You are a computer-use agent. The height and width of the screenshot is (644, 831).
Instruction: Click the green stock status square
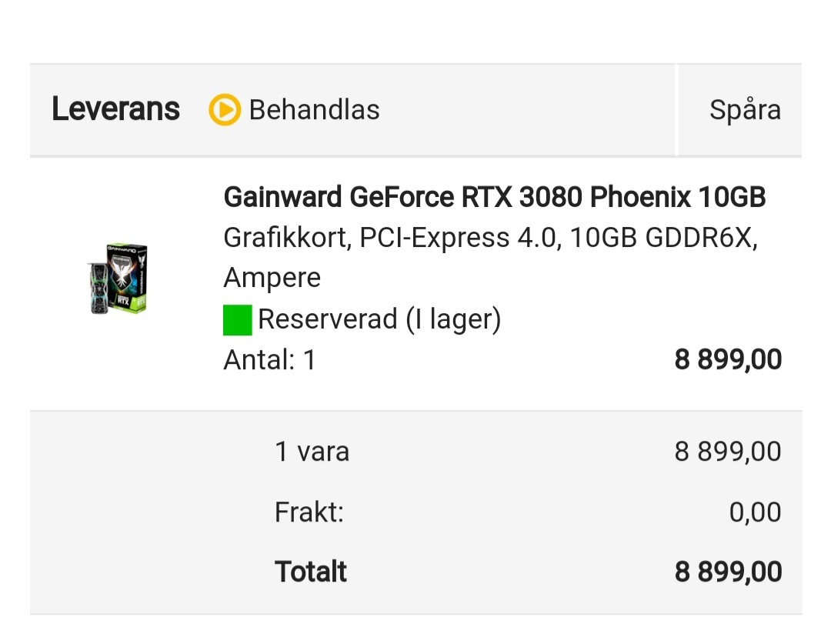pyautogui.click(x=238, y=319)
